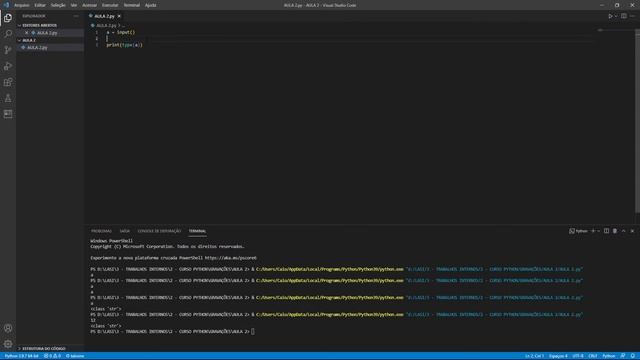Change encoding via UTF-8 status item
Viewport: 640px width, 360px height.
pos(578,356)
